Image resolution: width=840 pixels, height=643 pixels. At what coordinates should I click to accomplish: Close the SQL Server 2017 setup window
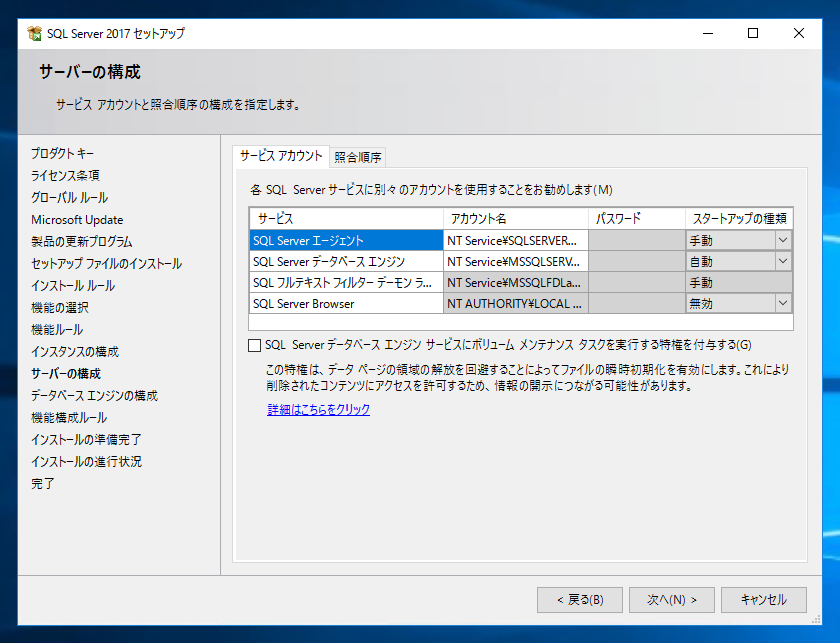coord(798,33)
